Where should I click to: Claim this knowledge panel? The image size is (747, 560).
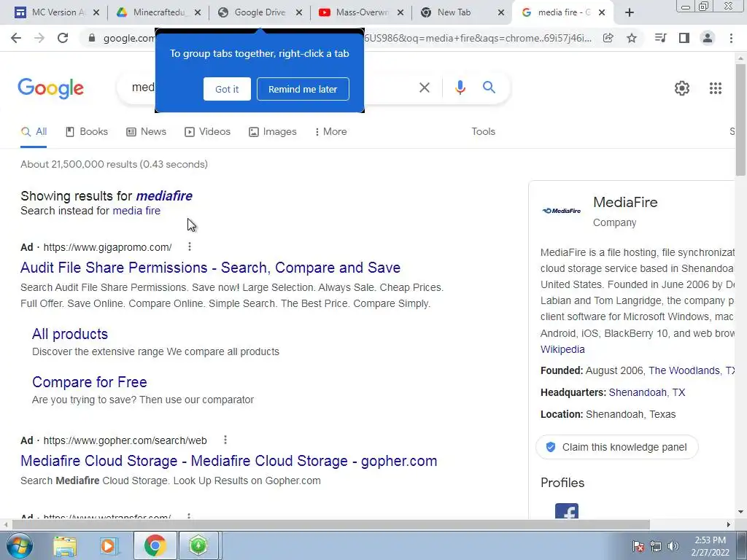point(617,447)
